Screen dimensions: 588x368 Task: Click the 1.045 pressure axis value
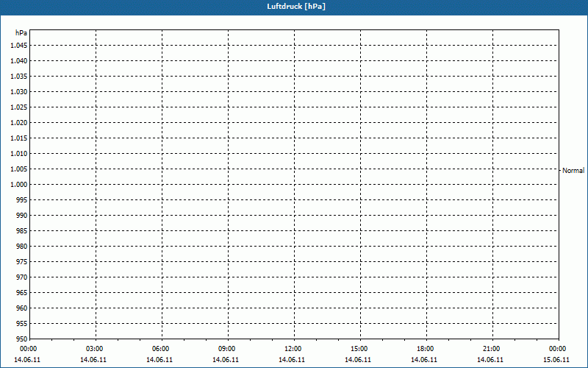[18, 45]
